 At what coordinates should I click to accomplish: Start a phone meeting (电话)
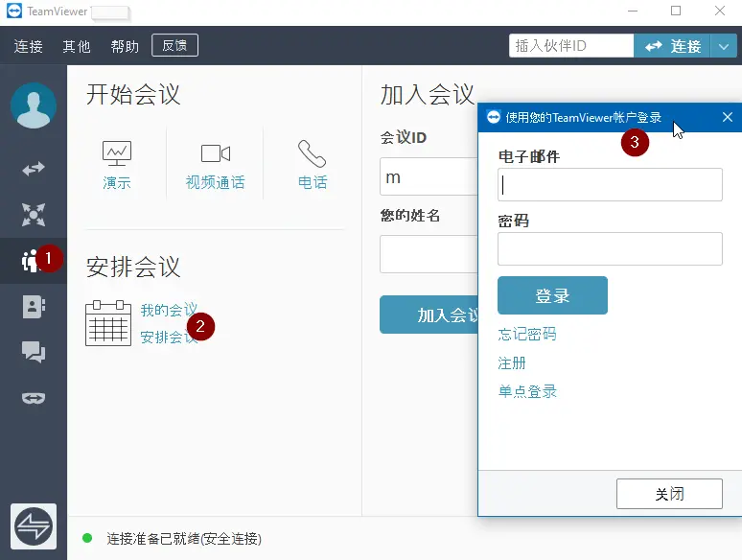[313, 165]
